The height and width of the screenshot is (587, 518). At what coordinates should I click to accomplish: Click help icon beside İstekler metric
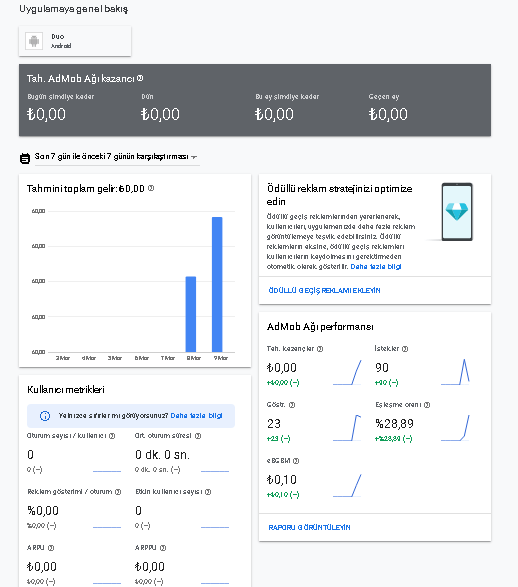405,349
